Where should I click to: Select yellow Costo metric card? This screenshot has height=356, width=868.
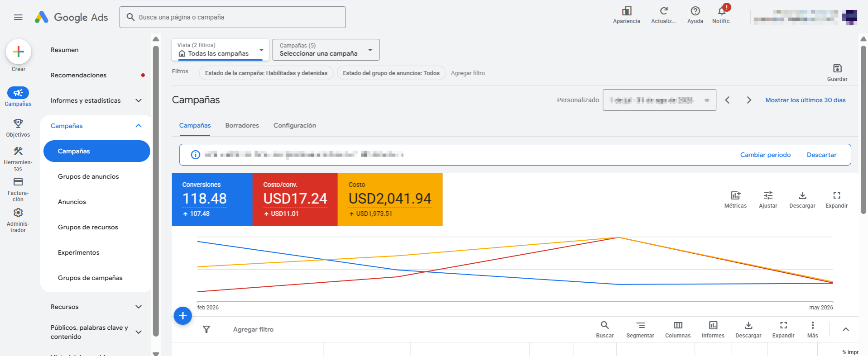[x=390, y=199]
